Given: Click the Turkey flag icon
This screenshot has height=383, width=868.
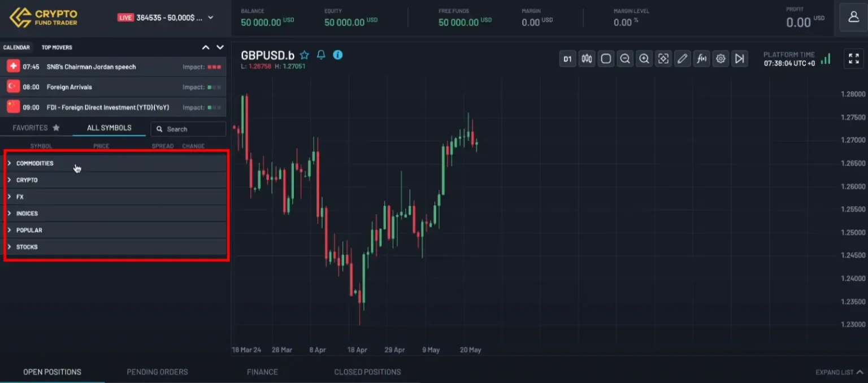Looking at the screenshot, I should [13, 87].
